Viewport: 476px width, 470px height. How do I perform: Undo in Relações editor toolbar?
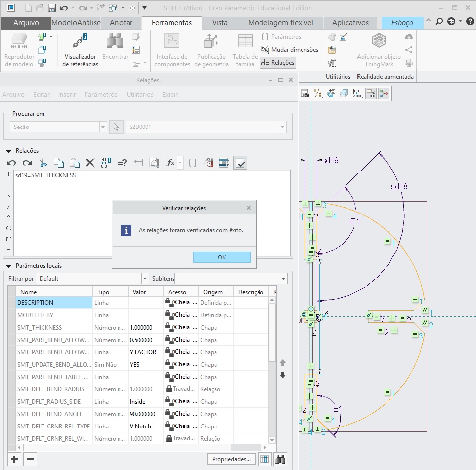pos(11,163)
